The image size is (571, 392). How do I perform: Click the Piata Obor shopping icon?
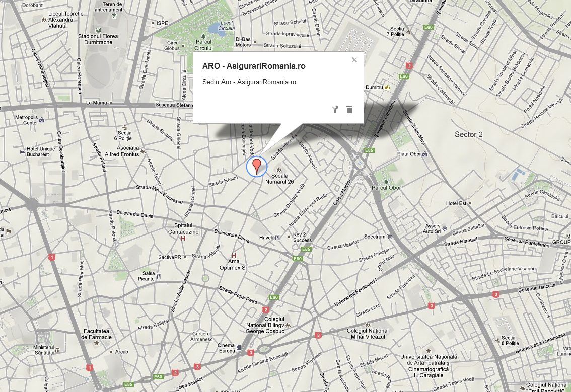point(425,154)
